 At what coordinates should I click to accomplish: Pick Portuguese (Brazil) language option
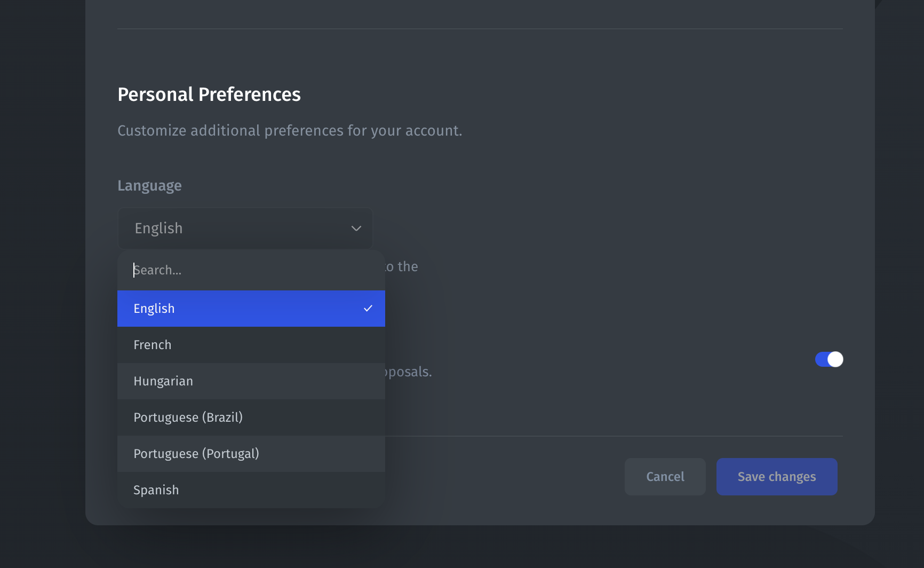tap(251, 417)
